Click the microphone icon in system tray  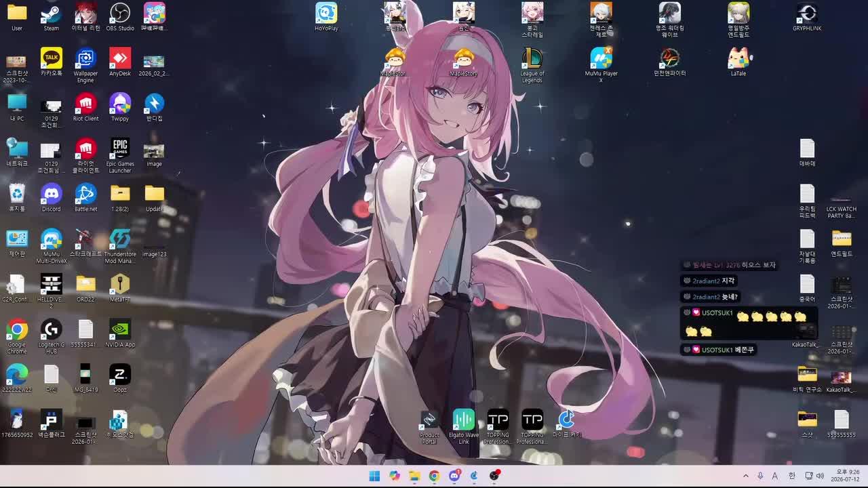tap(760, 476)
